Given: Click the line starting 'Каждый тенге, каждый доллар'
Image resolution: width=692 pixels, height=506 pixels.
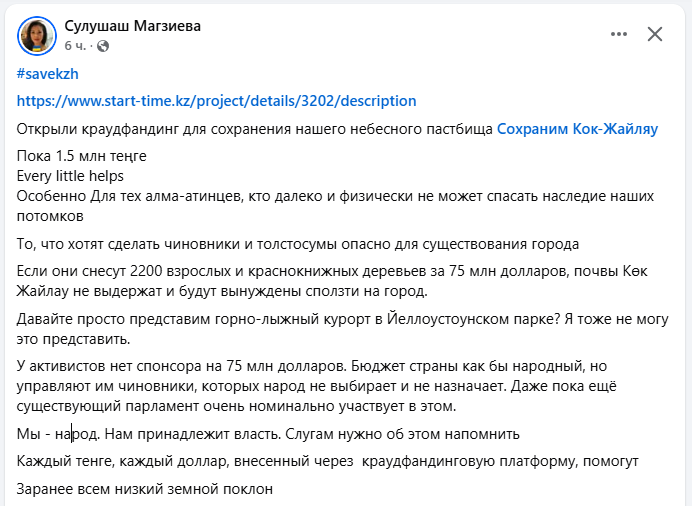Looking at the screenshot, I should (326, 461).
